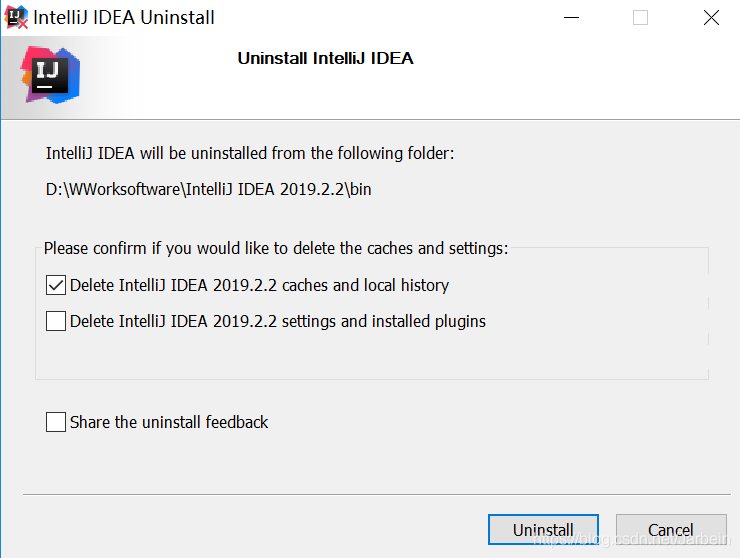The height and width of the screenshot is (558, 740).
Task: Click the bold "Uninstall IntelliJ IDEA" heading
Action: [x=325, y=58]
